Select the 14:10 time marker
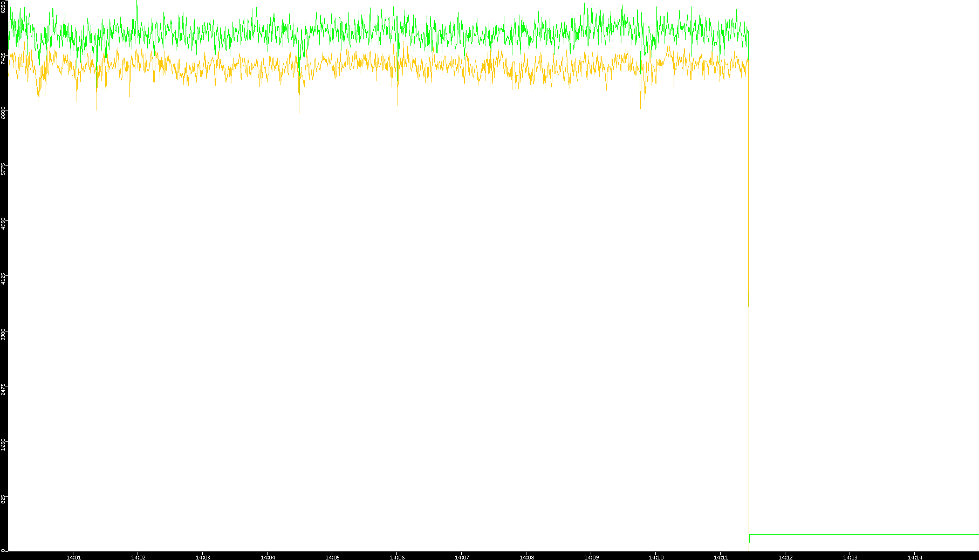This screenshot has width=979, height=560. tap(656, 557)
